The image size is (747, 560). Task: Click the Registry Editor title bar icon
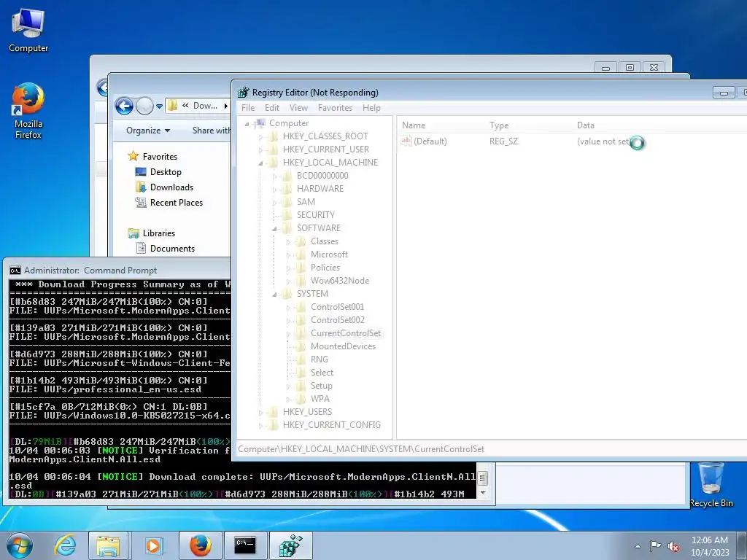pyautogui.click(x=244, y=93)
